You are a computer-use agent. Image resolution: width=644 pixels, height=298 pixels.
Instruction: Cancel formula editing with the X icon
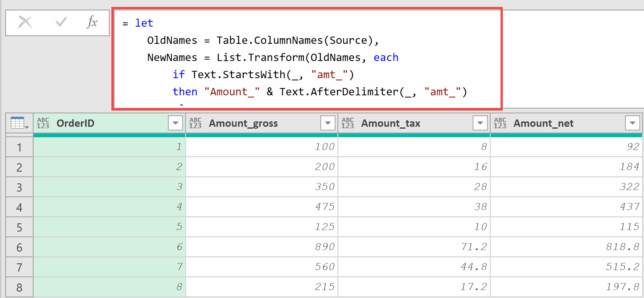pyautogui.click(x=25, y=23)
